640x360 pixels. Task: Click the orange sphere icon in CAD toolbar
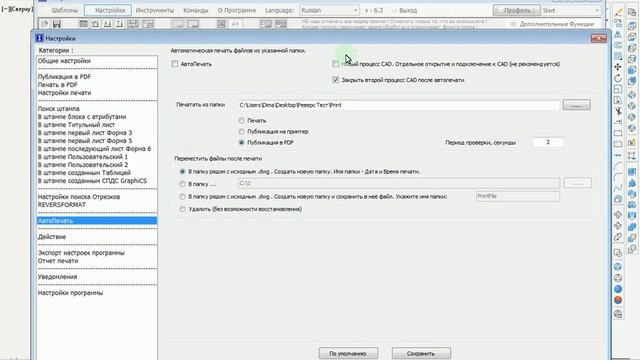coord(618,300)
